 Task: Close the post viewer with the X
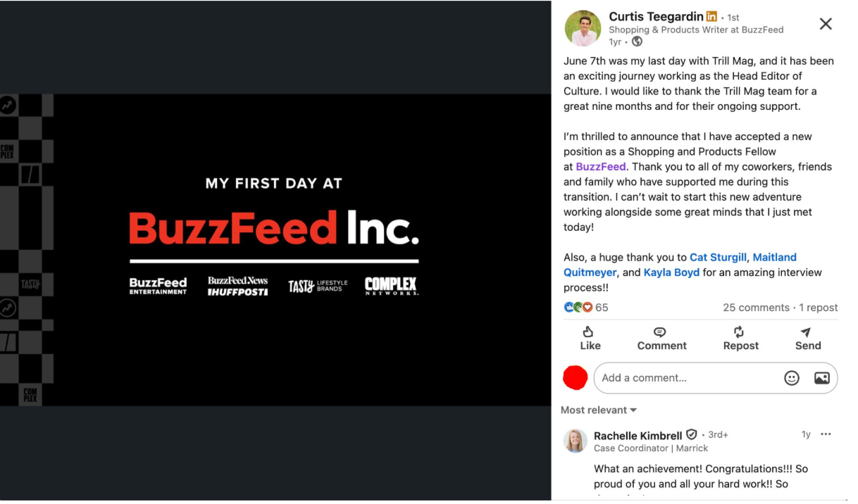(826, 24)
